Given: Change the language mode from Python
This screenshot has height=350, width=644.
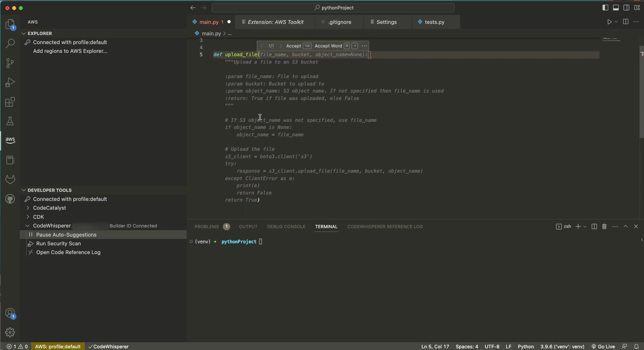Looking at the screenshot, I should (526, 347).
